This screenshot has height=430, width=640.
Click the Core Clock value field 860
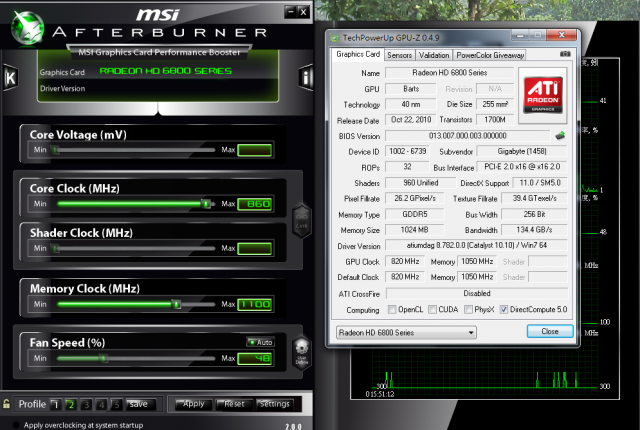255,204
